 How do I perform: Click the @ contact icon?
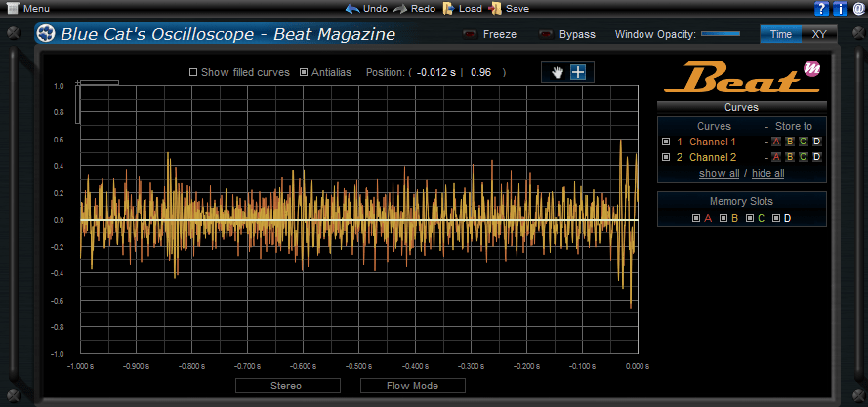pyautogui.click(x=858, y=9)
